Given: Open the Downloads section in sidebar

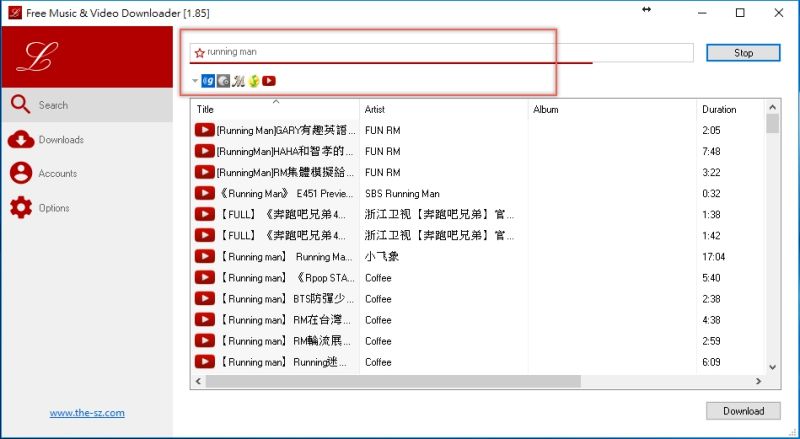Looking at the screenshot, I should pos(87,139).
